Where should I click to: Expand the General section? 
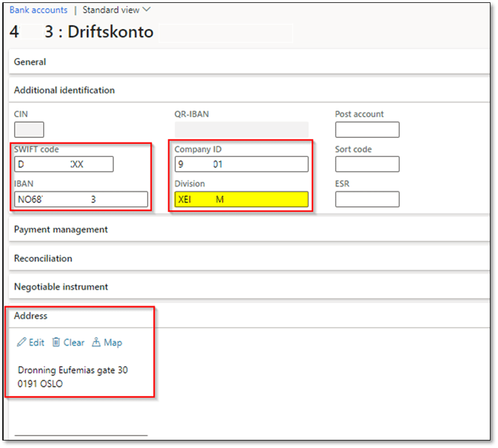(30, 61)
